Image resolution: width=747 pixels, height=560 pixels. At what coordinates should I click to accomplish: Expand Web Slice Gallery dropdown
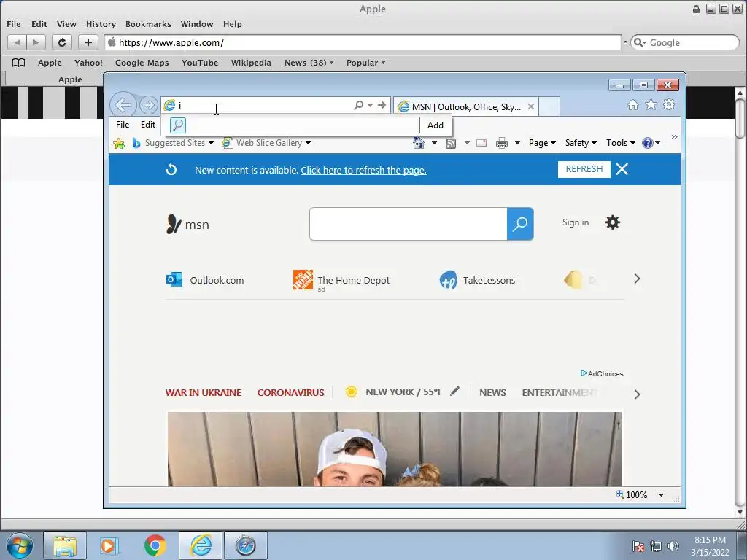click(x=309, y=143)
